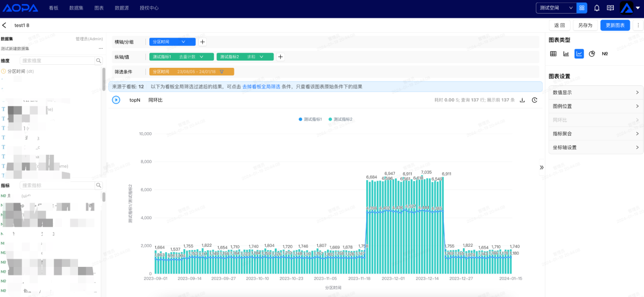
Task: Open 测试指标1 去重计数 aggregation dropdown
Action: point(182,57)
